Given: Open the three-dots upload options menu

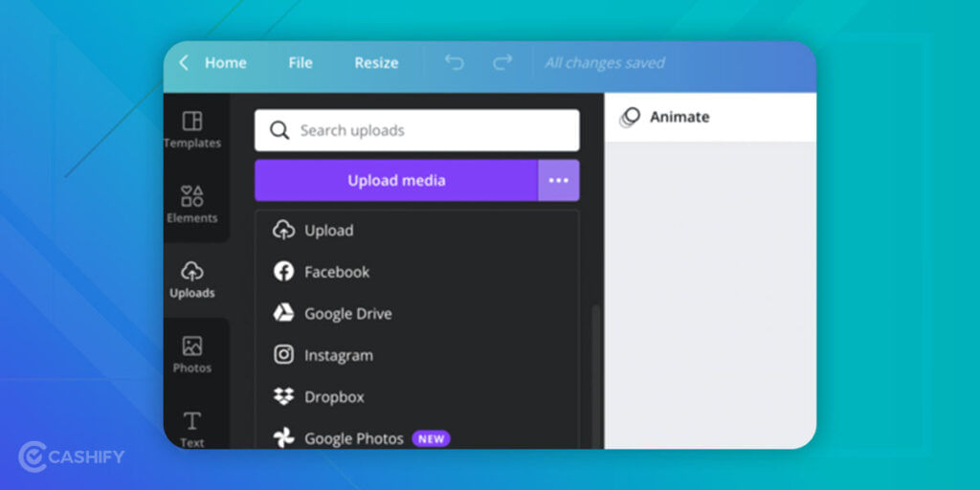Looking at the screenshot, I should click(x=559, y=181).
